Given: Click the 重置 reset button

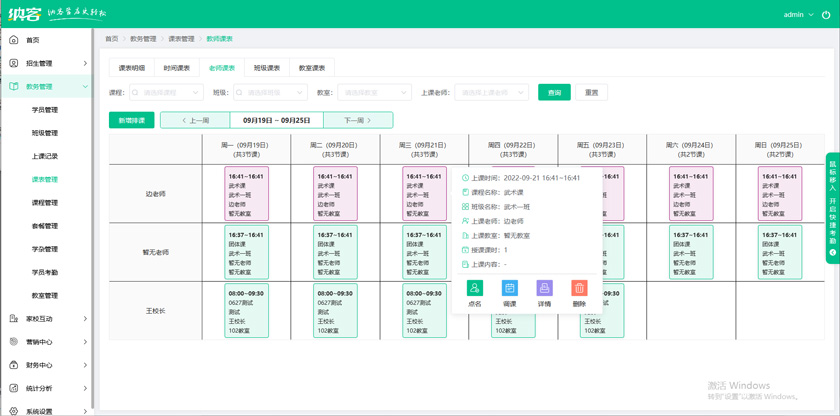Looking at the screenshot, I should click(x=591, y=92).
